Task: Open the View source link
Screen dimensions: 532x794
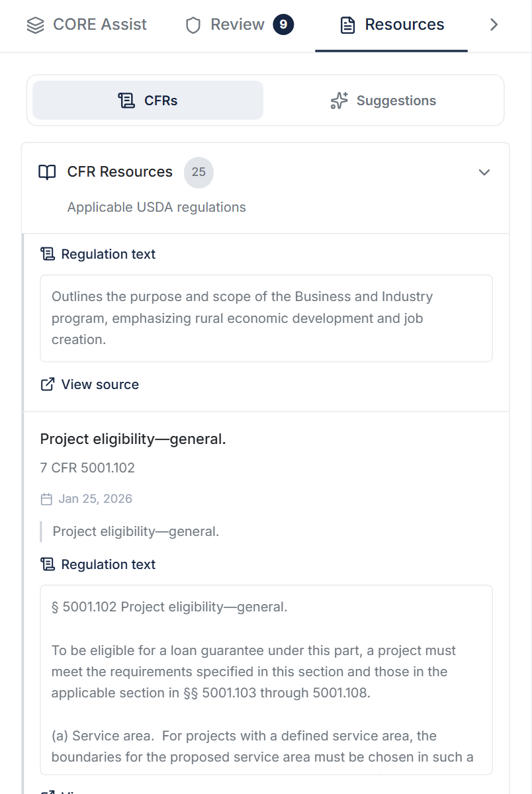Action: coord(100,384)
